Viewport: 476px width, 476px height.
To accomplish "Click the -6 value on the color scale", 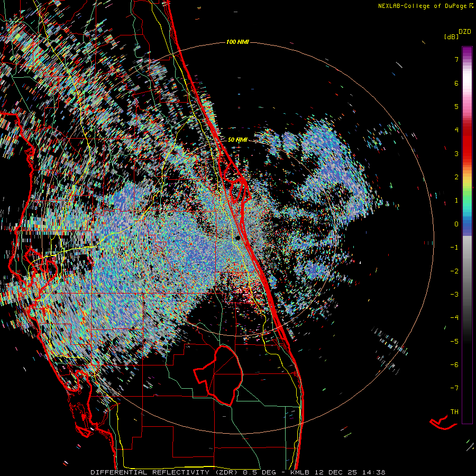I will coord(454,364).
